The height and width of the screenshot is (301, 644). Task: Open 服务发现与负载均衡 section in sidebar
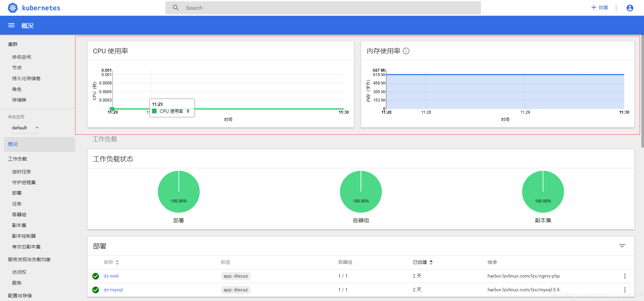click(29, 259)
